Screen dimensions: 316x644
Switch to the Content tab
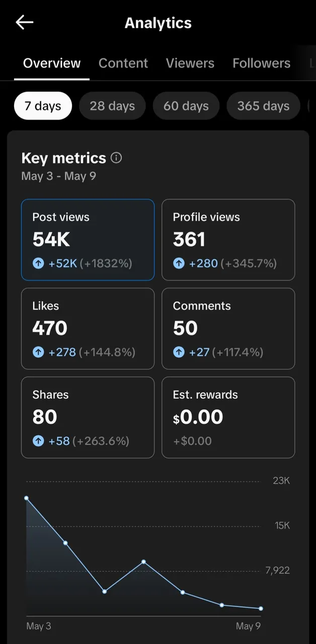pos(123,63)
